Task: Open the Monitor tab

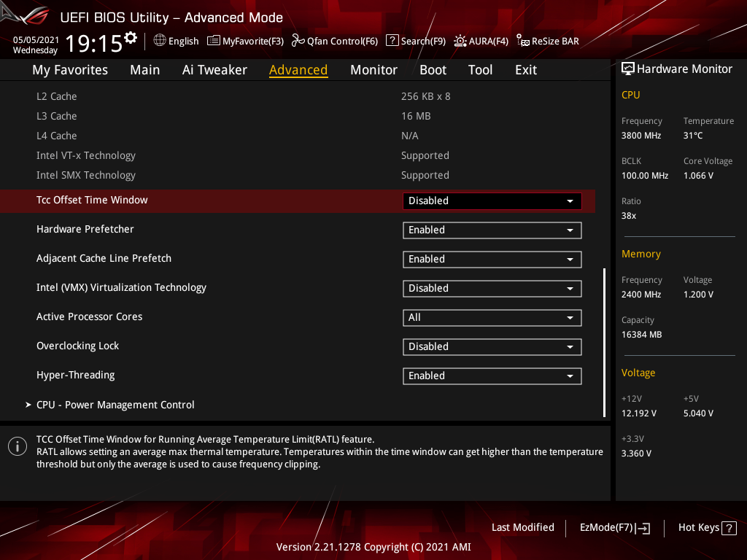Action: point(374,70)
